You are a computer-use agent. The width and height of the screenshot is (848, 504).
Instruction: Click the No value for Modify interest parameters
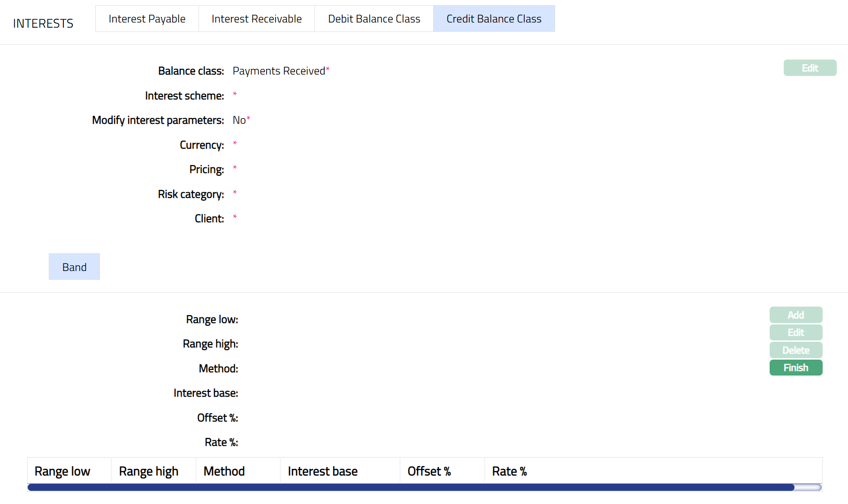coord(239,120)
